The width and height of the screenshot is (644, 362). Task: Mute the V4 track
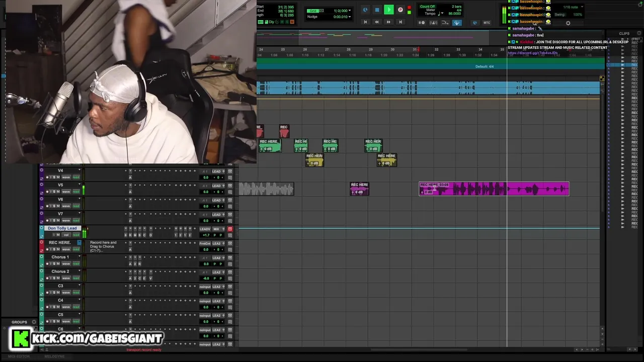tap(58, 177)
